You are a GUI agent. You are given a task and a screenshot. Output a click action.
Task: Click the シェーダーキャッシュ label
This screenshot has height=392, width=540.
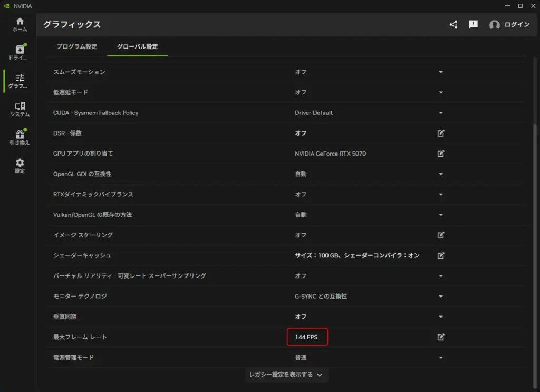(82, 255)
